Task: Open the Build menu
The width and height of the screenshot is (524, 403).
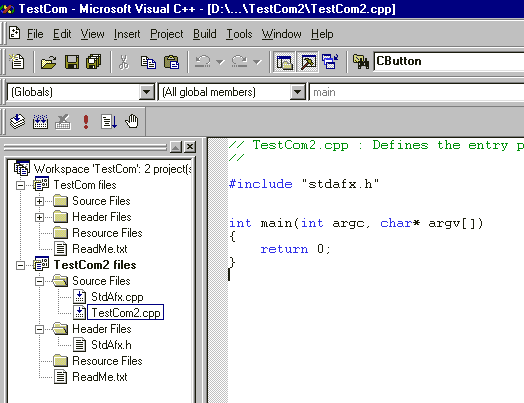Action: pos(205,34)
